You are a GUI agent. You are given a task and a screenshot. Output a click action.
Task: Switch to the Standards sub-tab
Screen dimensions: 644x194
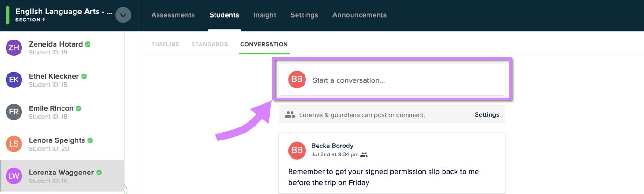210,44
